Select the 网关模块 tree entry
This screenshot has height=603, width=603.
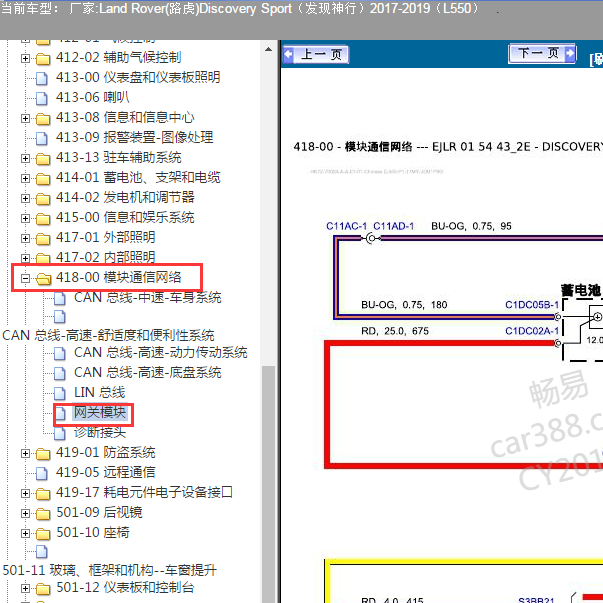coord(100,413)
